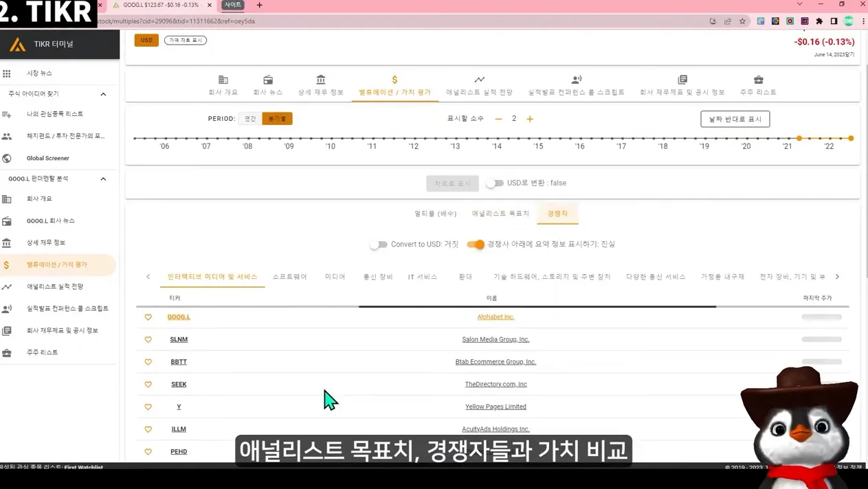Screen dimensions: 868x489
Task: Open the SLNM ticker link
Action: 179,339
